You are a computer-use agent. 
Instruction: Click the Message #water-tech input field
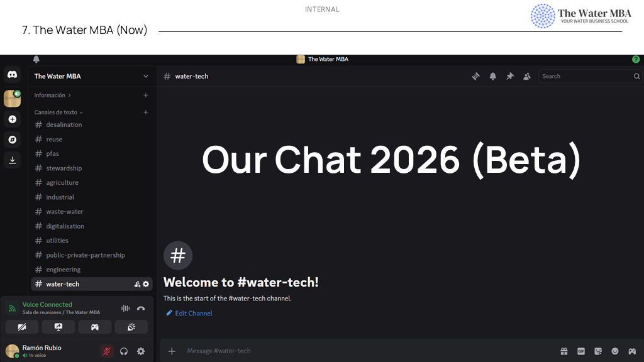(370, 351)
